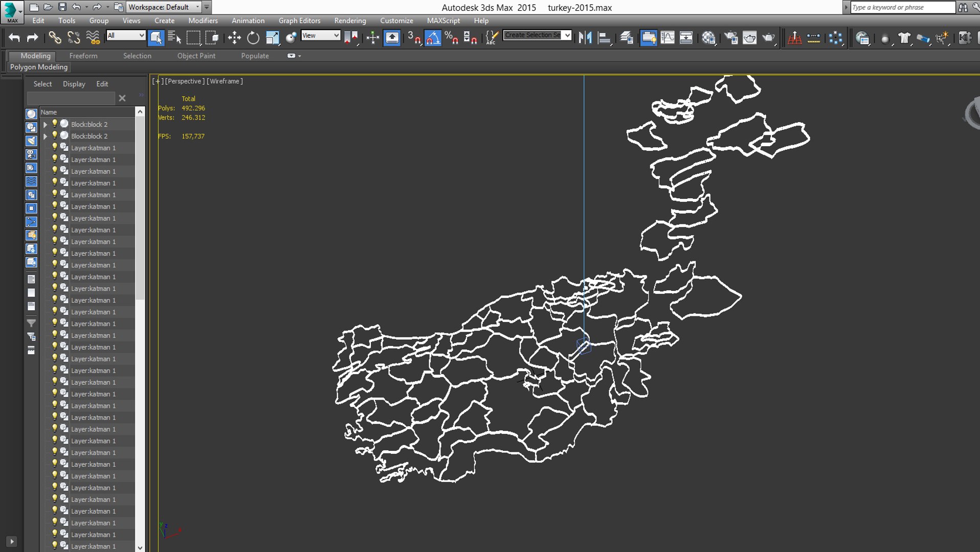
Task: Select the Select and Link tool
Action: pyautogui.click(x=55, y=38)
